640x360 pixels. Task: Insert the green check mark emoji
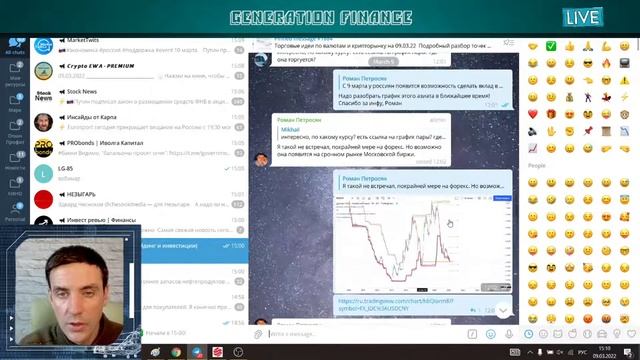551,46
